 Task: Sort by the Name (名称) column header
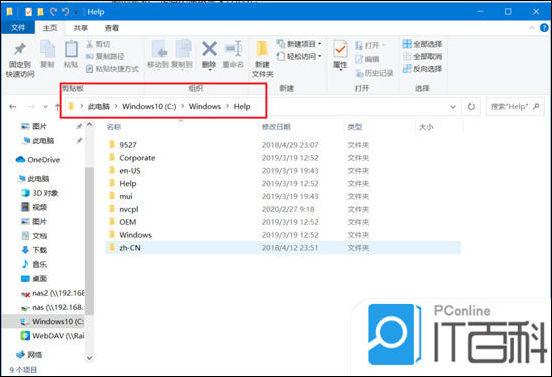(114, 127)
